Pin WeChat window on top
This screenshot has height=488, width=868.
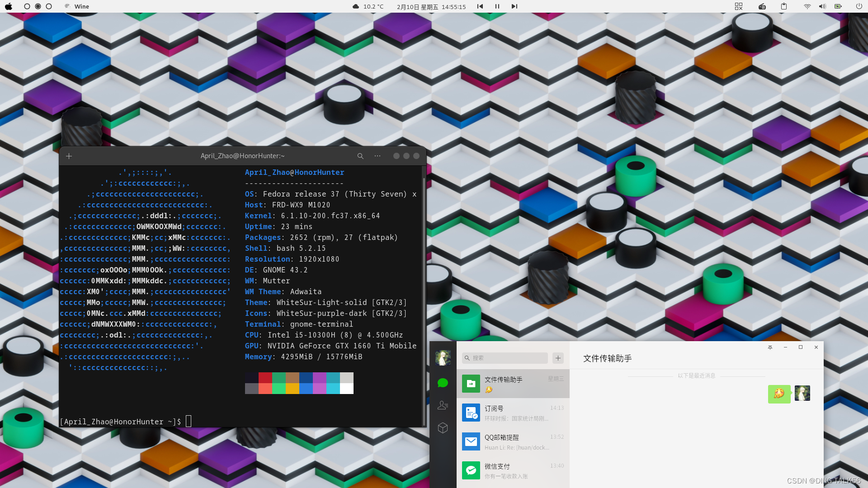click(x=770, y=347)
